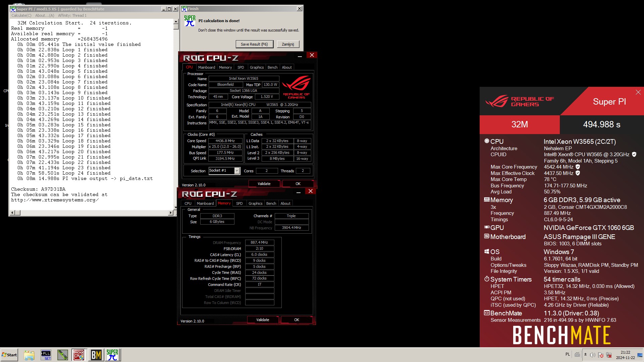Open Graphics tab in upper CPU-Z
This screenshot has height=362, width=644.
click(257, 67)
